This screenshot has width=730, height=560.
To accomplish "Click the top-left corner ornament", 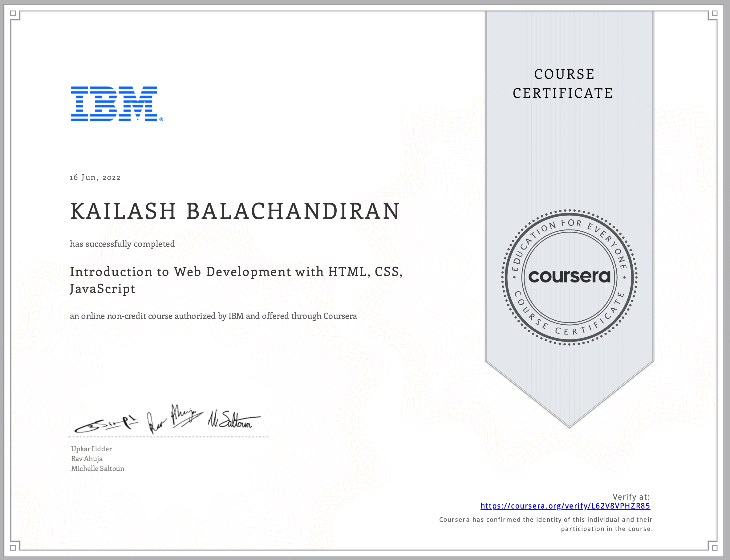I will point(13,14).
